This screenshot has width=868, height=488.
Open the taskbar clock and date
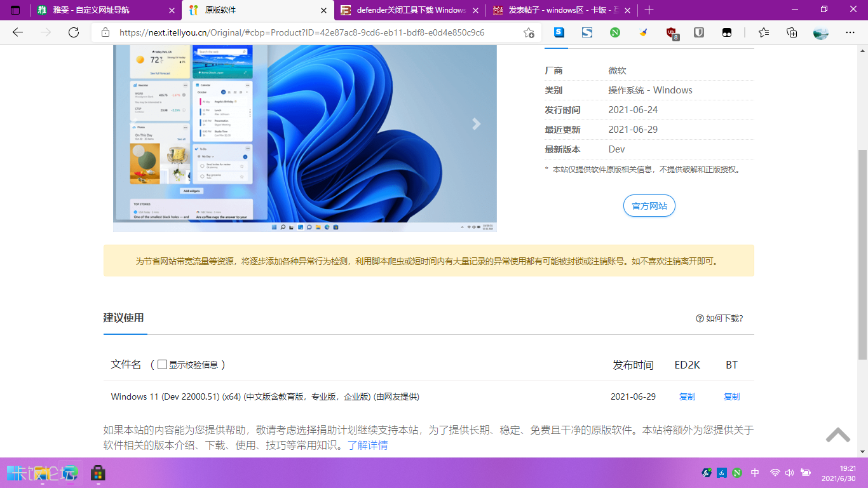pyautogui.click(x=839, y=473)
